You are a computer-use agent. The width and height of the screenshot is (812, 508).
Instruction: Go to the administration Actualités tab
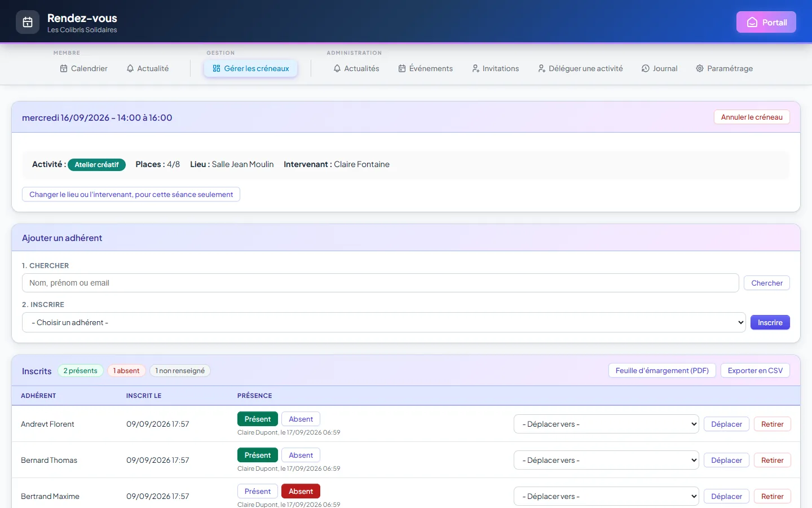[356, 68]
